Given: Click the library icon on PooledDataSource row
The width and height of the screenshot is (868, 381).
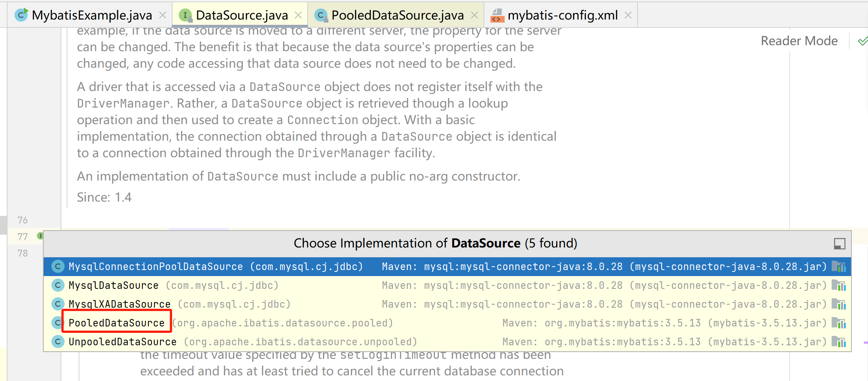Looking at the screenshot, I should click(839, 323).
